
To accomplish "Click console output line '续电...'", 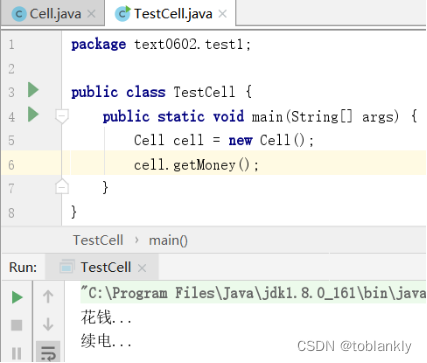I will click(x=106, y=341).
